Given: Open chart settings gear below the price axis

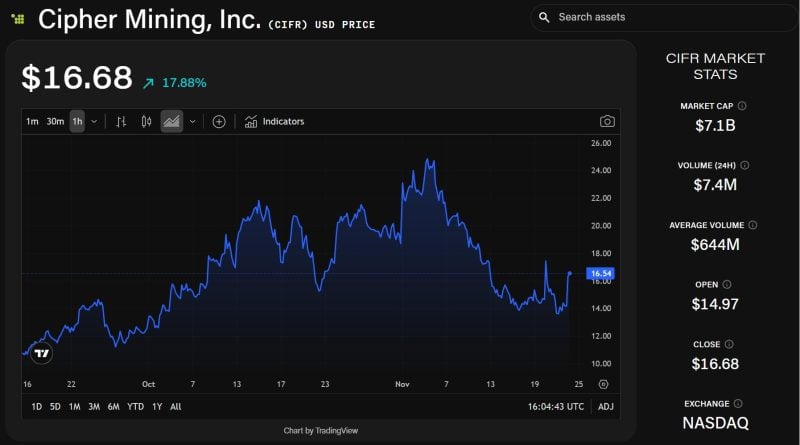Looking at the screenshot, I should click(603, 383).
